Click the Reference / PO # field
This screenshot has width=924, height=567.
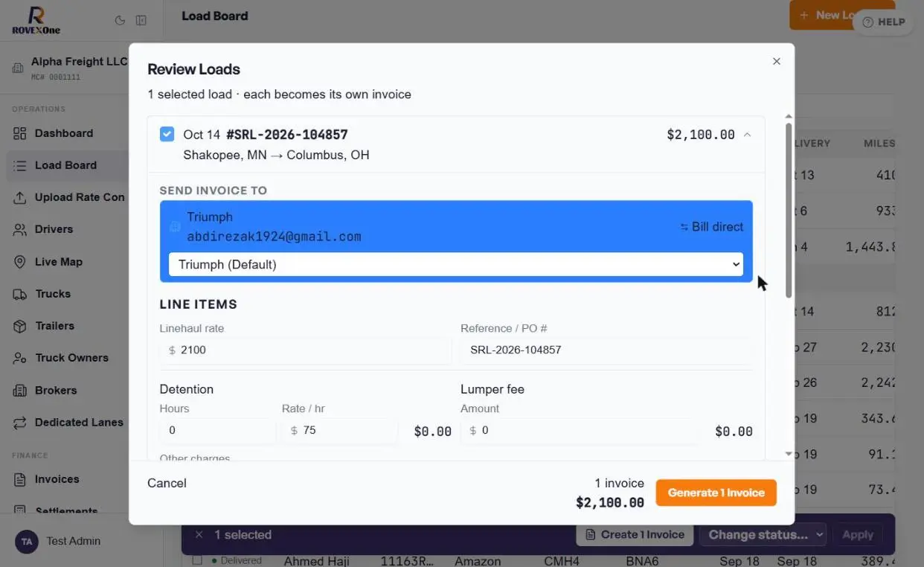point(606,350)
